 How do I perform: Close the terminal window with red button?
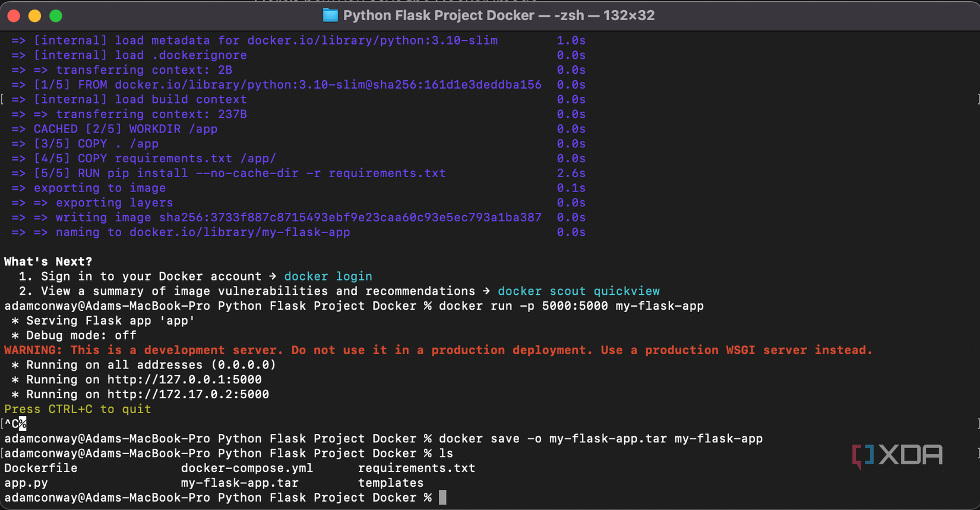(14, 16)
